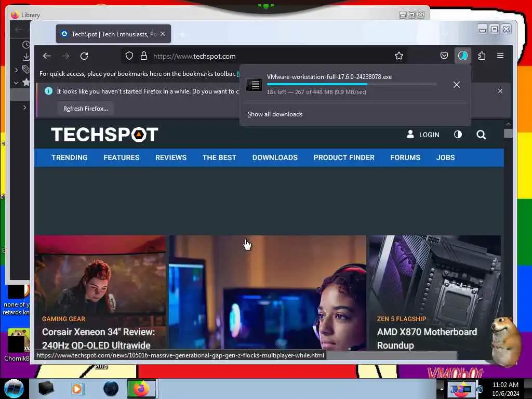Expand the Tags row in Library window
Screen dimensions: 532x399
click(16, 70)
